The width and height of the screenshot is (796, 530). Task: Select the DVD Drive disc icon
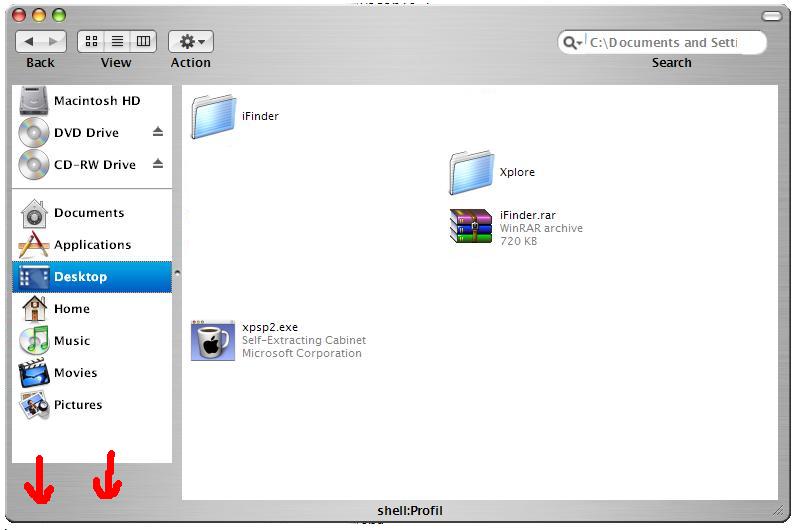34,132
